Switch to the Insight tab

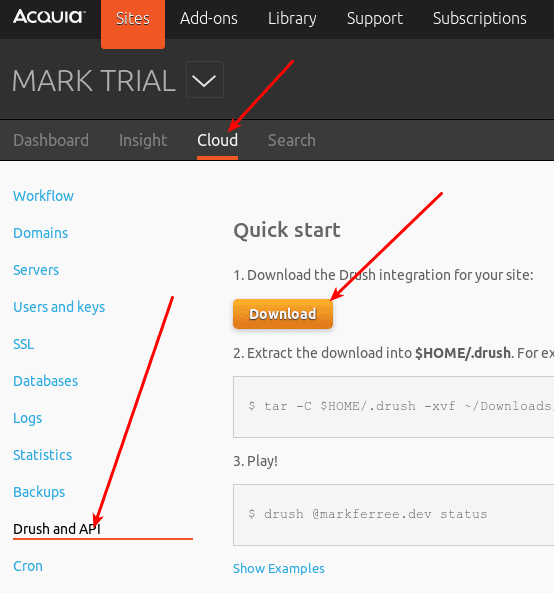143,140
